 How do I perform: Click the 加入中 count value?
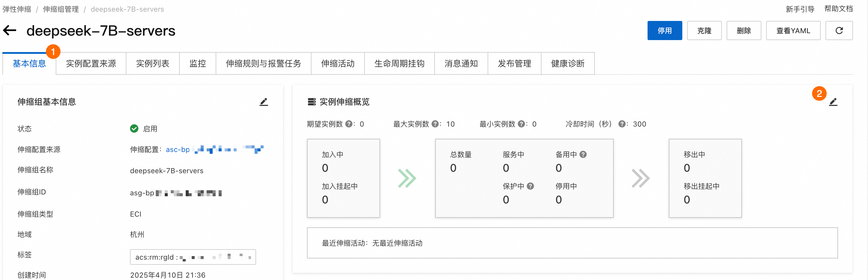pyautogui.click(x=325, y=168)
